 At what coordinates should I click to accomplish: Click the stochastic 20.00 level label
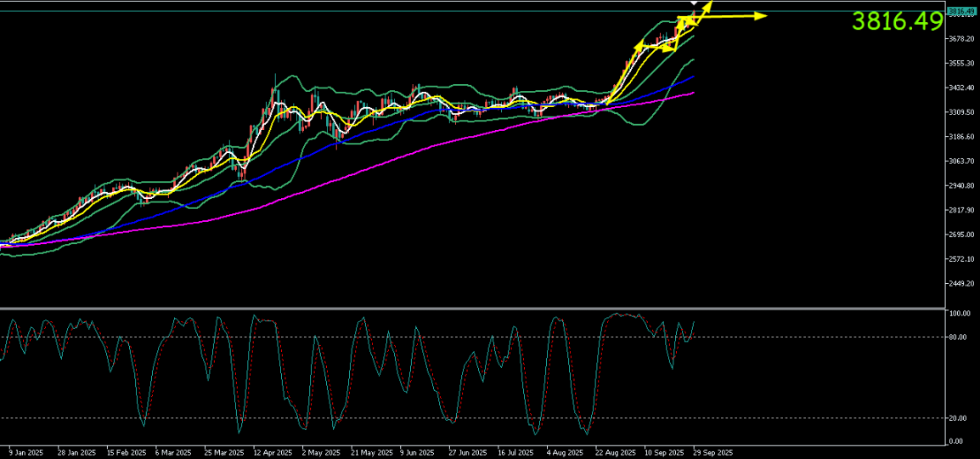coord(959,418)
